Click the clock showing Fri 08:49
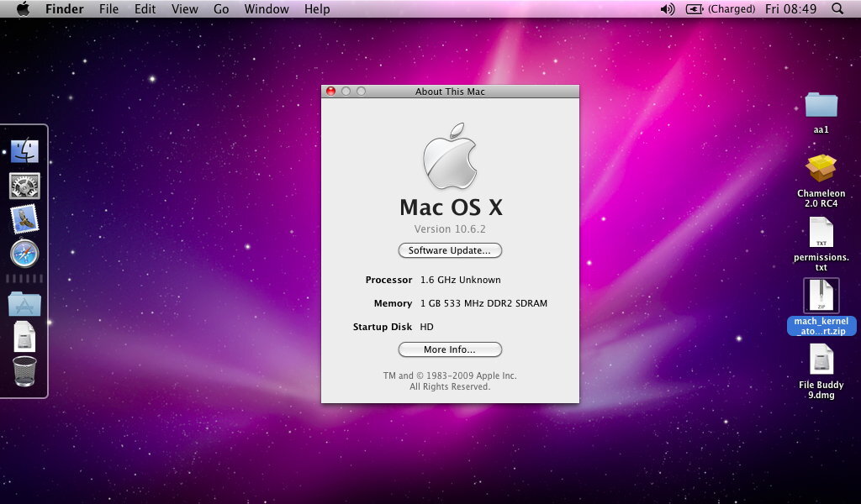This screenshot has width=861, height=504. point(790,8)
